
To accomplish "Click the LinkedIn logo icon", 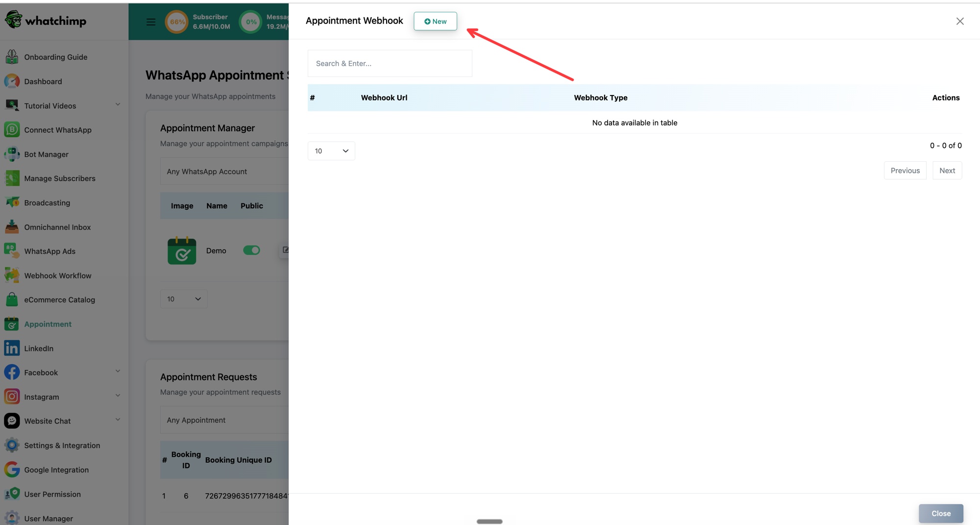I will tap(12, 348).
